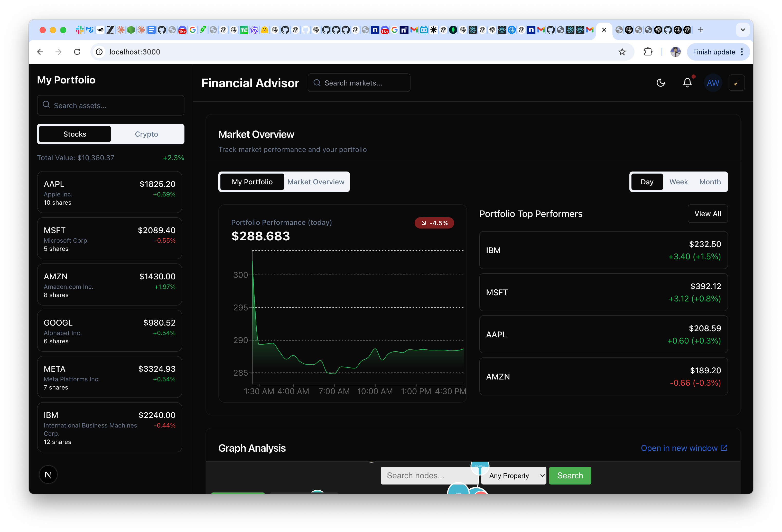The width and height of the screenshot is (782, 532).
Task: Reload the page with the refresh icon
Action: point(77,52)
